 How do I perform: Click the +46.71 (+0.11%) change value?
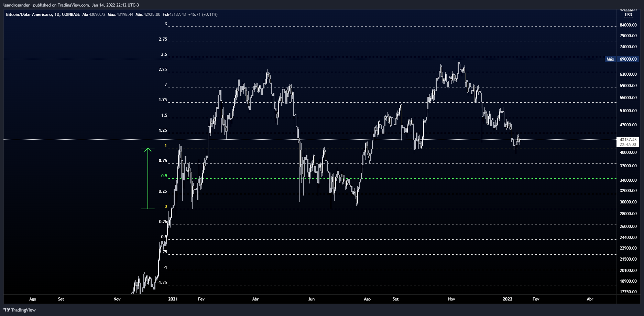[x=203, y=14]
